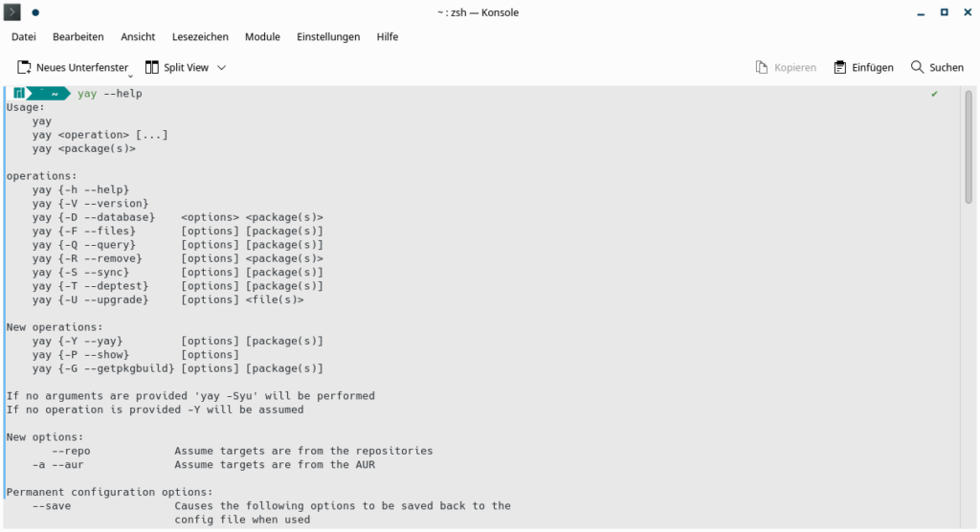Screen dimensions: 980x532
Task: Click the Kopieren copy icon
Action: pos(761,68)
